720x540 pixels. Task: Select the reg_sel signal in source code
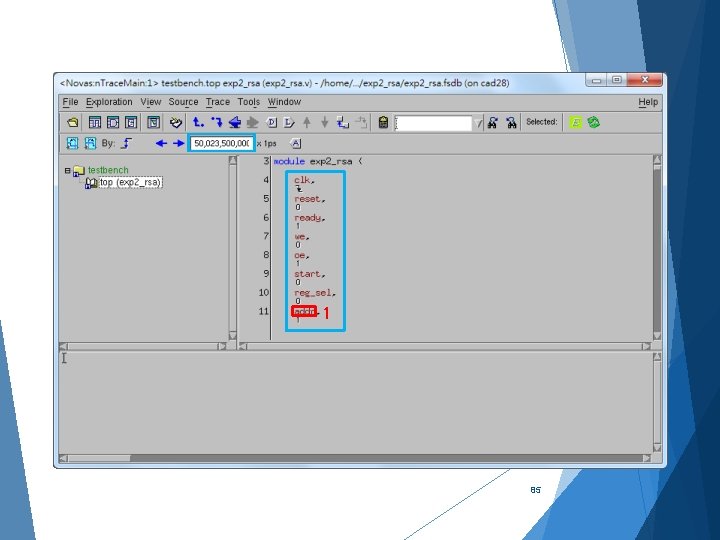[313, 293]
